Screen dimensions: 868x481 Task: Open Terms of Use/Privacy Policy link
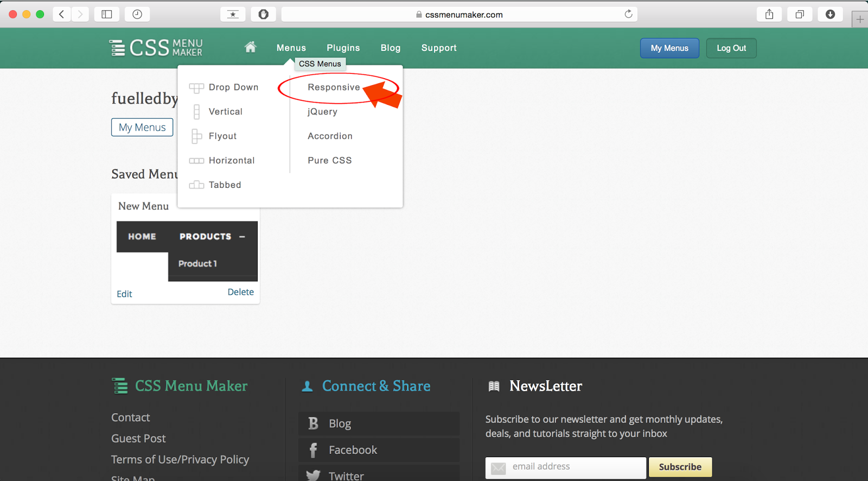click(180, 460)
